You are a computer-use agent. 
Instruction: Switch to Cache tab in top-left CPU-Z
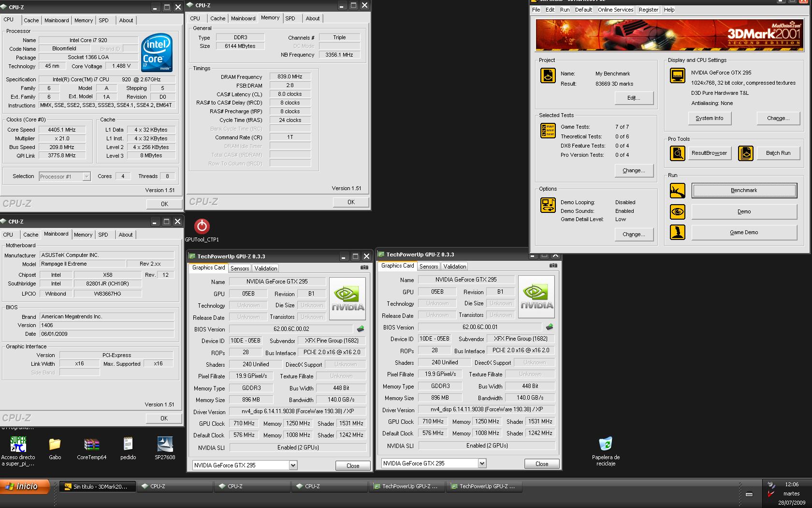[x=31, y=20]
